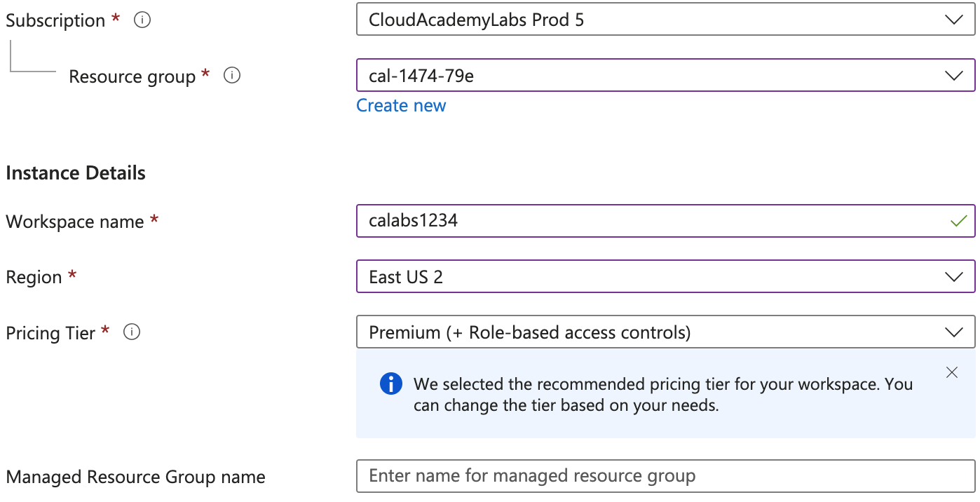This screenshot has width=980, height=502.
Task: Click the Pricing Tier info icon
Action: [132, 332]
